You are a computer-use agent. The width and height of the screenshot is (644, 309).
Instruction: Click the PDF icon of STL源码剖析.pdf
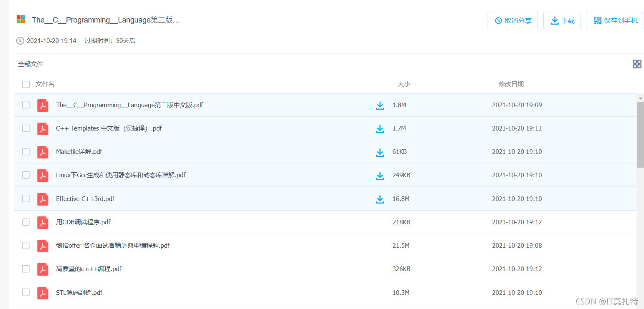click(43, 293)
